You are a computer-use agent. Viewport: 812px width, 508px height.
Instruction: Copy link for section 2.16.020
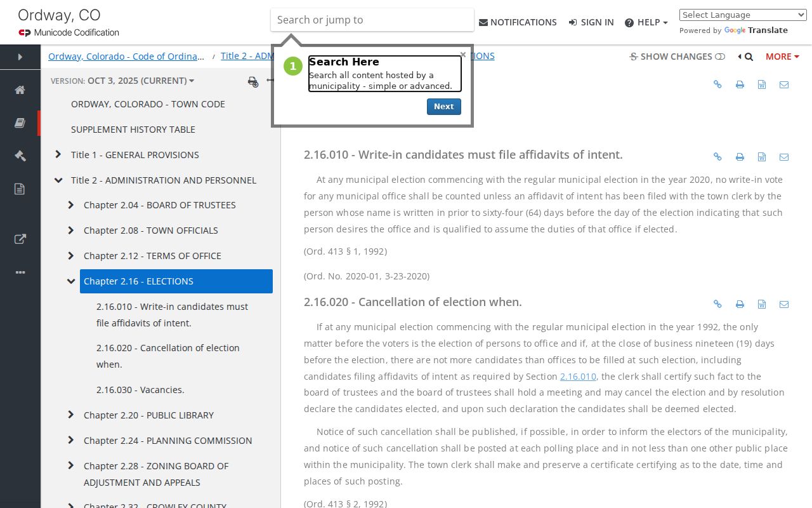click(x=717, y=304)
